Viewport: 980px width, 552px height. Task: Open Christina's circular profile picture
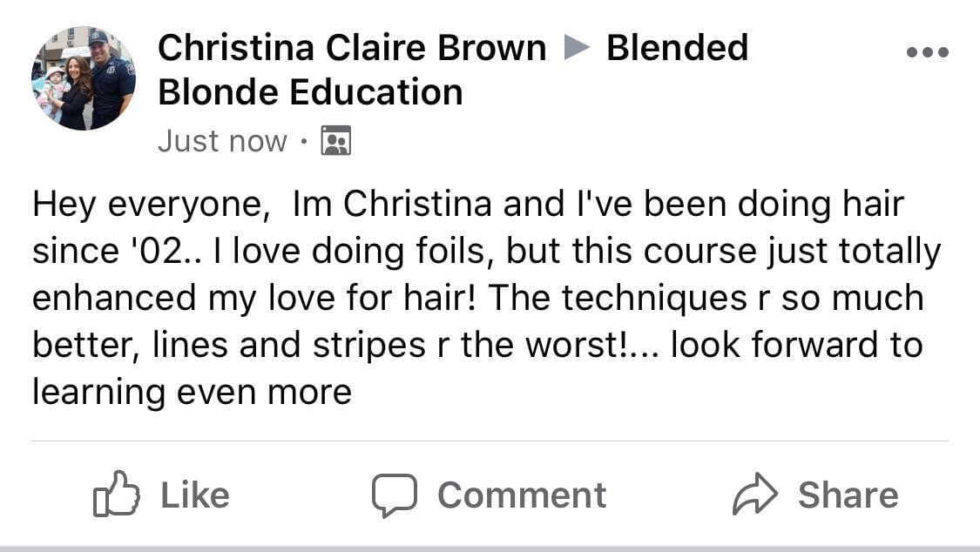[84, 77]
